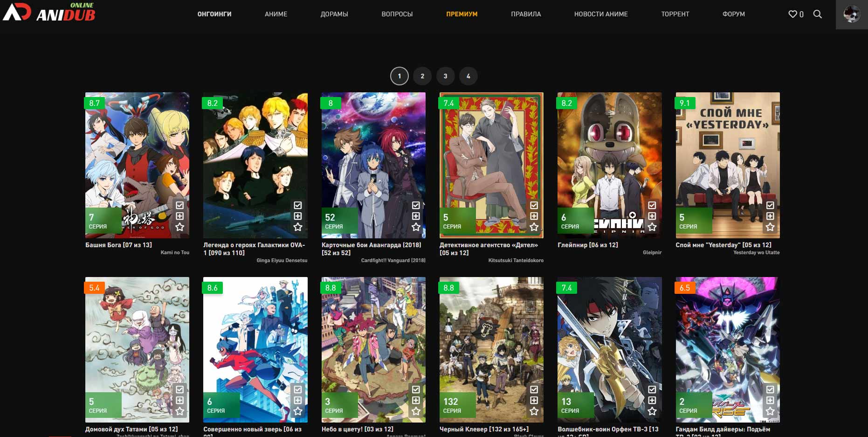
Task: Open the Волшебник-воин Орфен poster image
Action: (610, 350)
